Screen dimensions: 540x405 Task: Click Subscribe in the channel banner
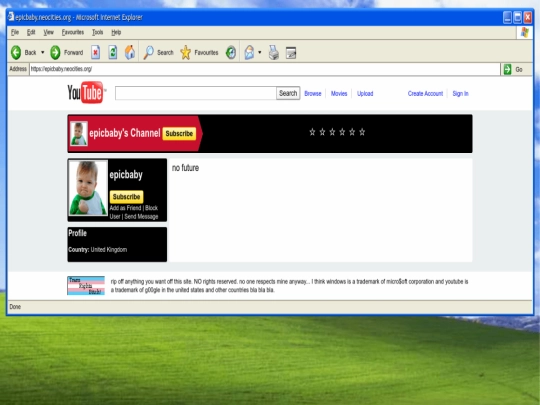pos(179,134)
